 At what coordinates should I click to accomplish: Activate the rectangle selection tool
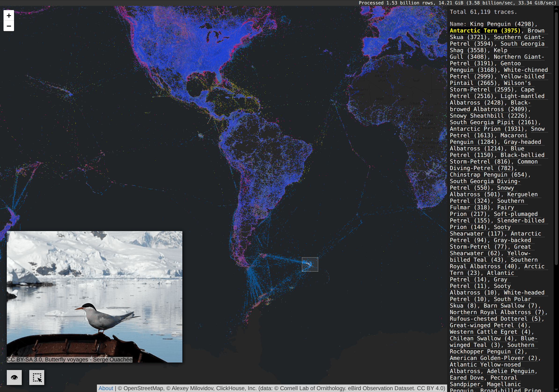(x=37, y=377)
